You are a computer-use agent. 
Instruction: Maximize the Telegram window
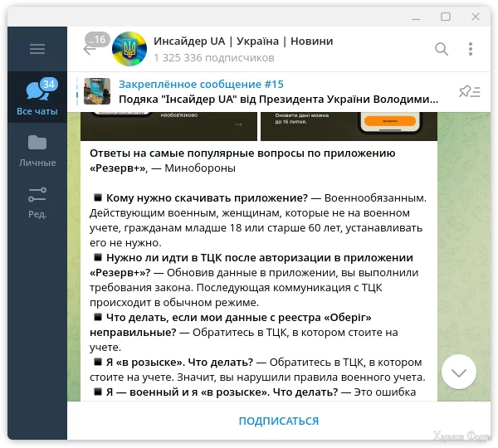click(x=446, y=17)
